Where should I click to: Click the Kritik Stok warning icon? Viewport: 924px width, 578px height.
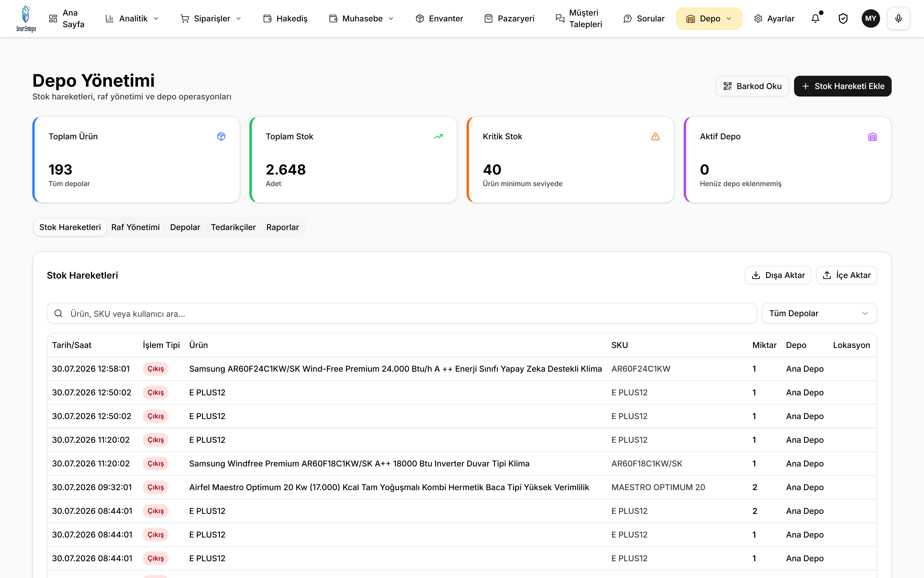[655, 136]
